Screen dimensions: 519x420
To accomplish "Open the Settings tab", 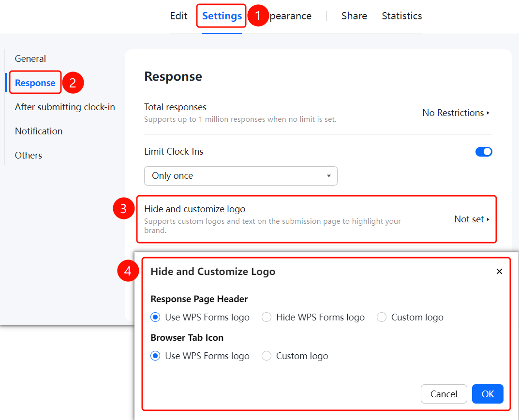I will 222,16.
